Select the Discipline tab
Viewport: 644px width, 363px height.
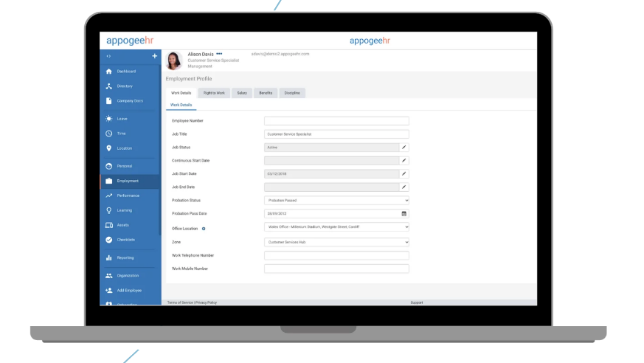[292, 93]
